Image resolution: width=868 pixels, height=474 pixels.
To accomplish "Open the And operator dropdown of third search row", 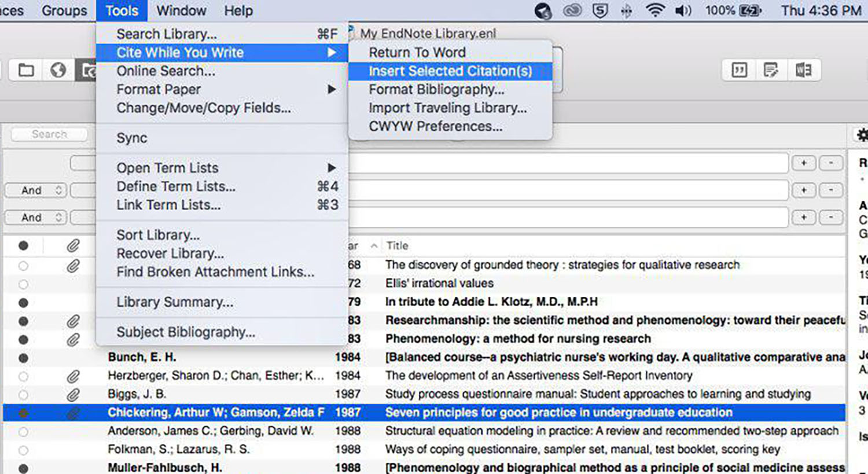I will coord(36,218).
